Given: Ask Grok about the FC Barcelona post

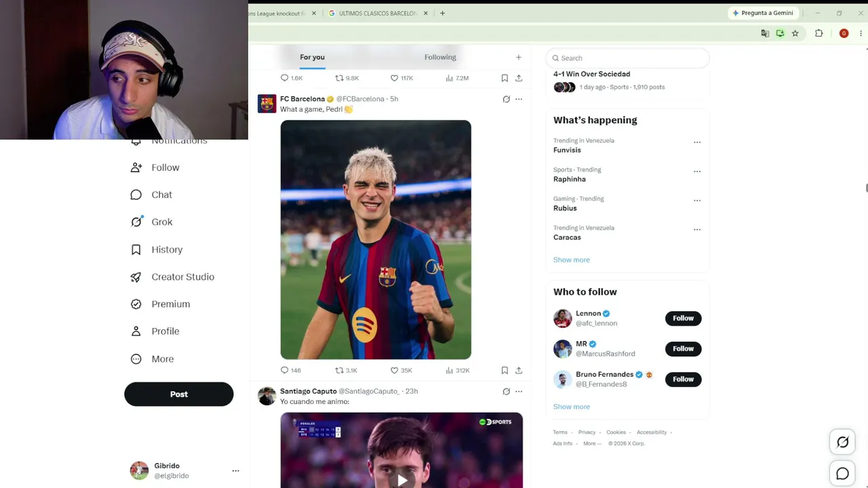Looking at the screenshot, I should point(506,99).
